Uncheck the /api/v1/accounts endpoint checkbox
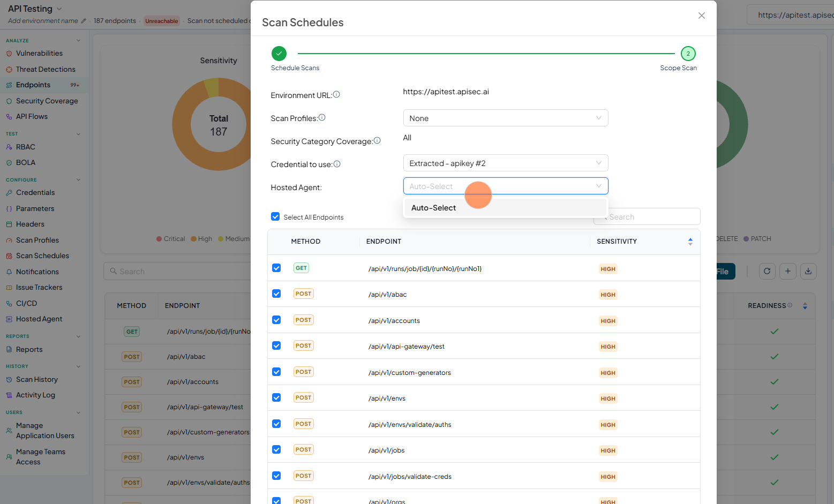 click(x=276, y=320)
